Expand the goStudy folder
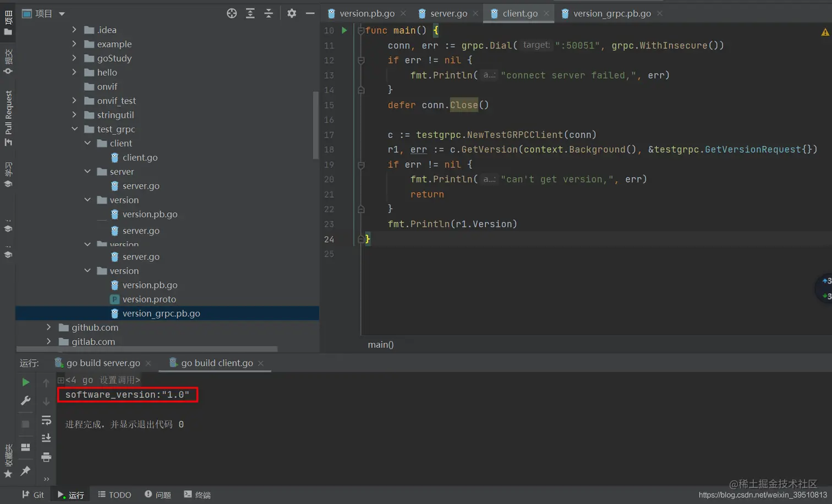This screenshot has width=832, height=504. (74, 58)
